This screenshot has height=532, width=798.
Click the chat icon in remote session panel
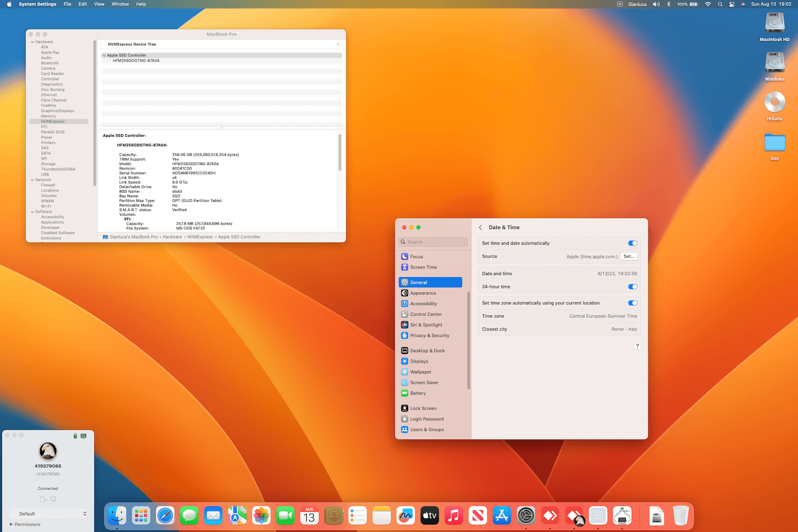[53, 499]
